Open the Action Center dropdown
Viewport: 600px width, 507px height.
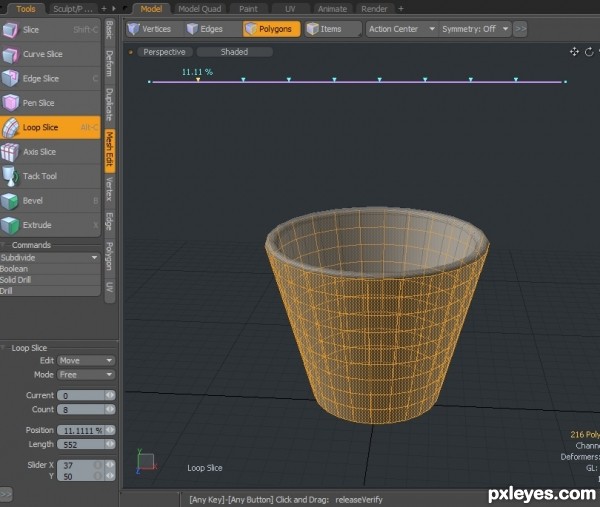coord(402,29)
